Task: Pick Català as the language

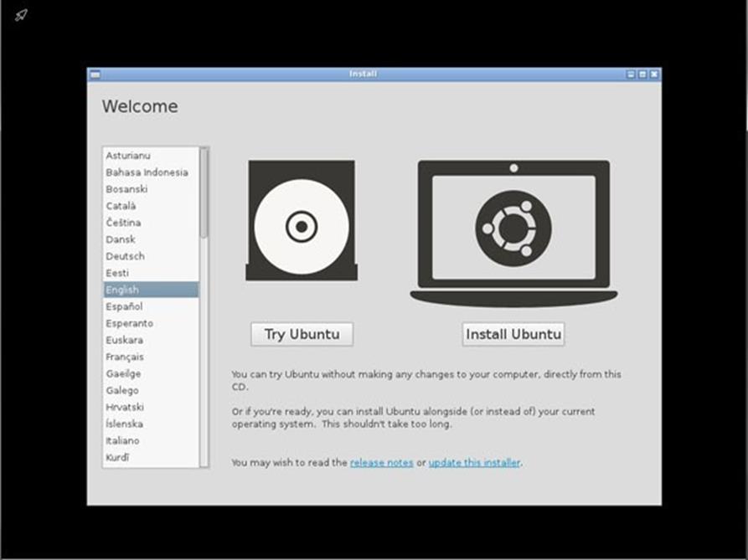Action: (151, 206)
